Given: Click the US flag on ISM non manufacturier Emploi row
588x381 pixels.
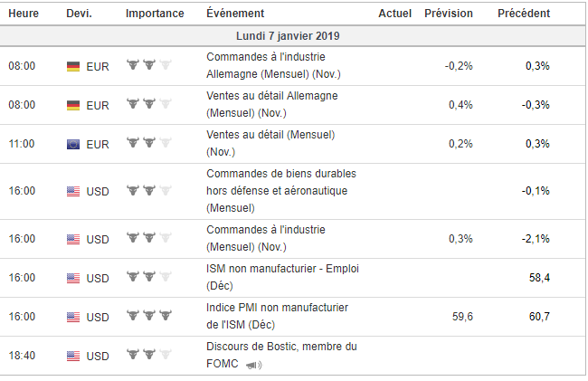Looking at the screenshot, I should [x=73, y=278].
